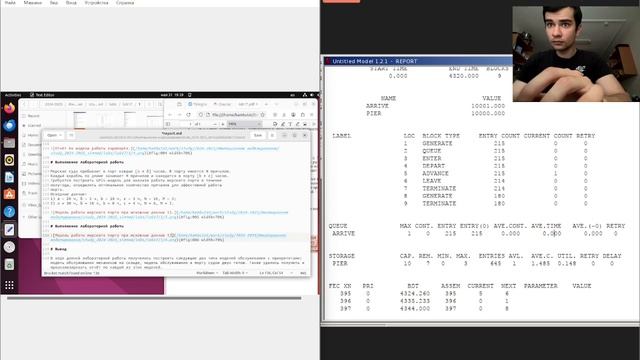Click the Untitled Model 1.2.1 REPORT title bar
The image size is (640, 360).
(418, 61)
